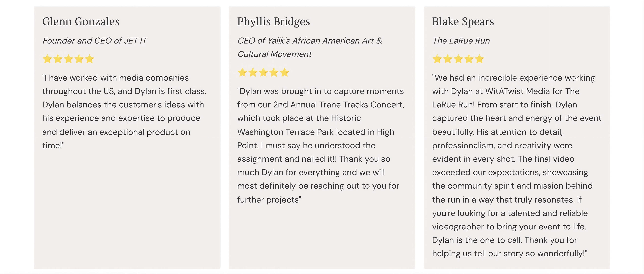The width and height of the screenshot is (644, 274).
Task: Select the third star under Phyllis Bridges
Action: (263, 73)
